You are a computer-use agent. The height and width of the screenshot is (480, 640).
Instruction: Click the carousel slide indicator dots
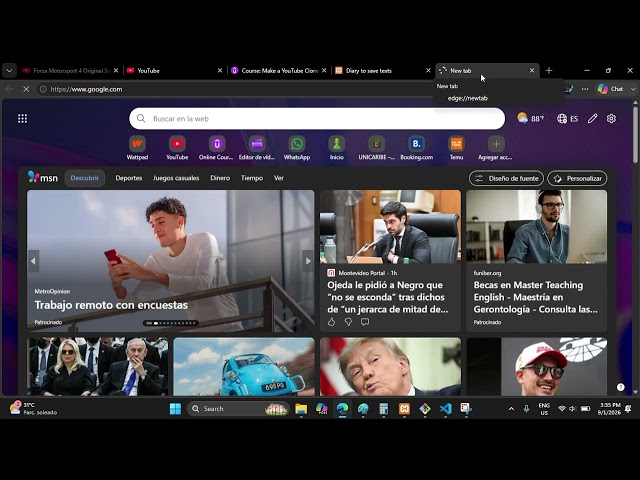tap(171, 323)
